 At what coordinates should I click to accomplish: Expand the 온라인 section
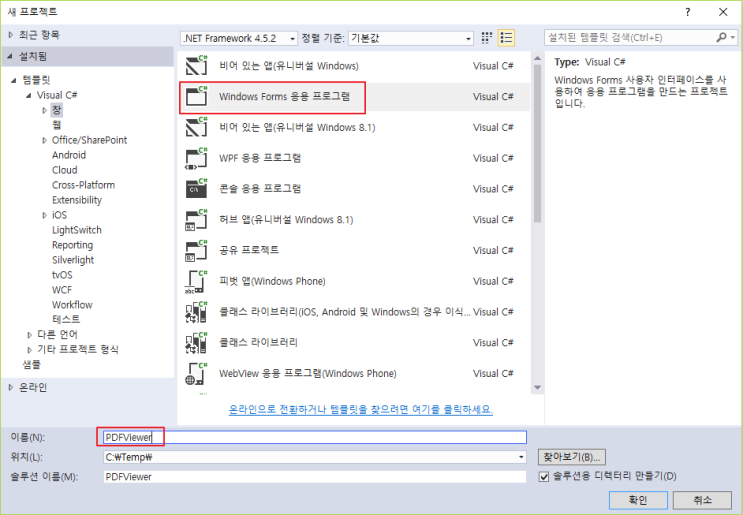11,387
